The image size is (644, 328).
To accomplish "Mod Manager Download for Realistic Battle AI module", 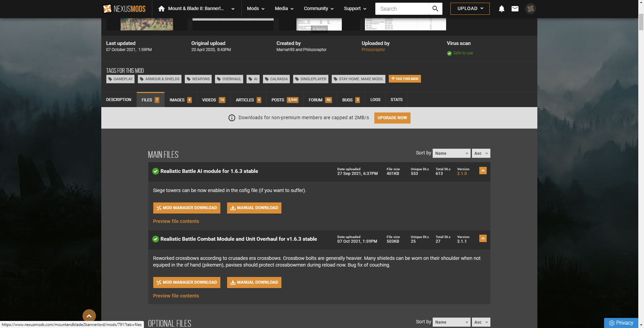I will [187, 208].
